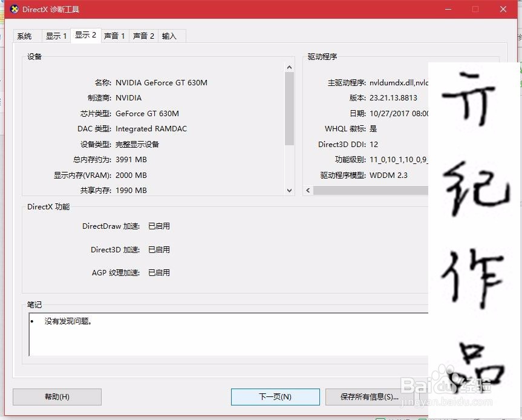Click total memory value 3991 MB
Image resolution: width=522 pixels, height=420 pixels.
pos(131,160)
